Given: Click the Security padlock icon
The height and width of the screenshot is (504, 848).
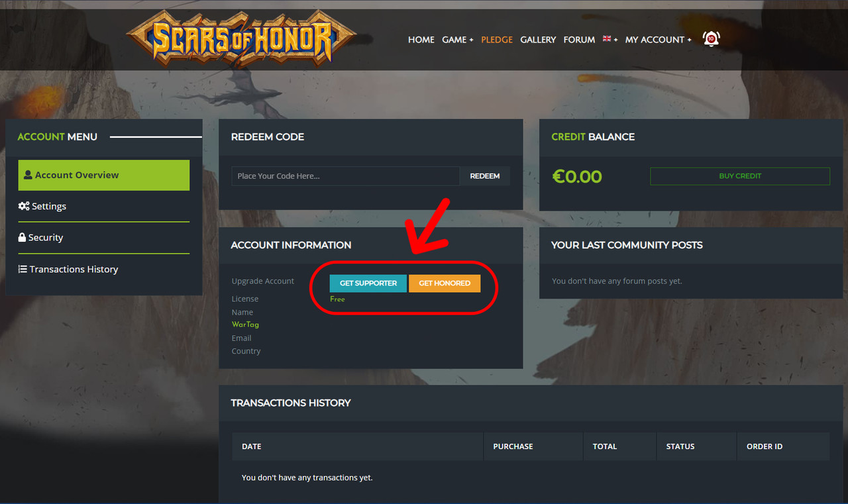Looking at the screenshot, I should pyautogui.click(x=22, y=237).
